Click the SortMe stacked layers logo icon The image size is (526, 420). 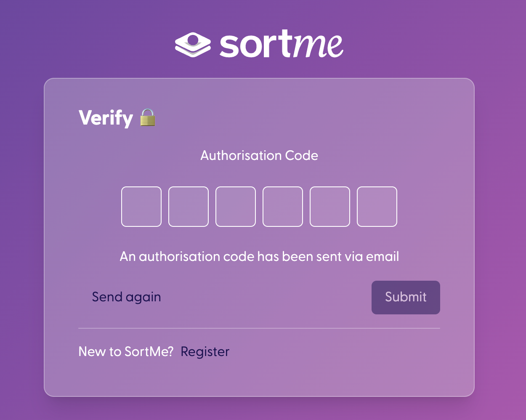(193, 45)
